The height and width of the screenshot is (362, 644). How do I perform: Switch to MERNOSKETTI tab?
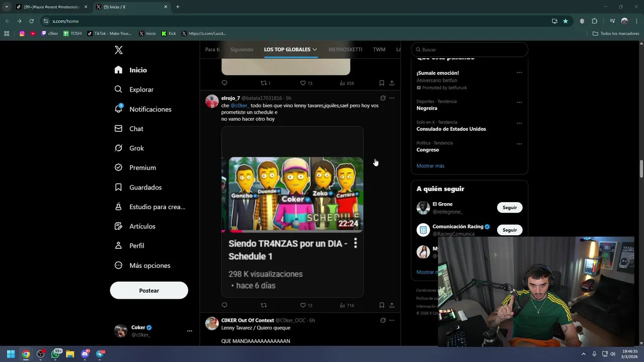(345, 50)
